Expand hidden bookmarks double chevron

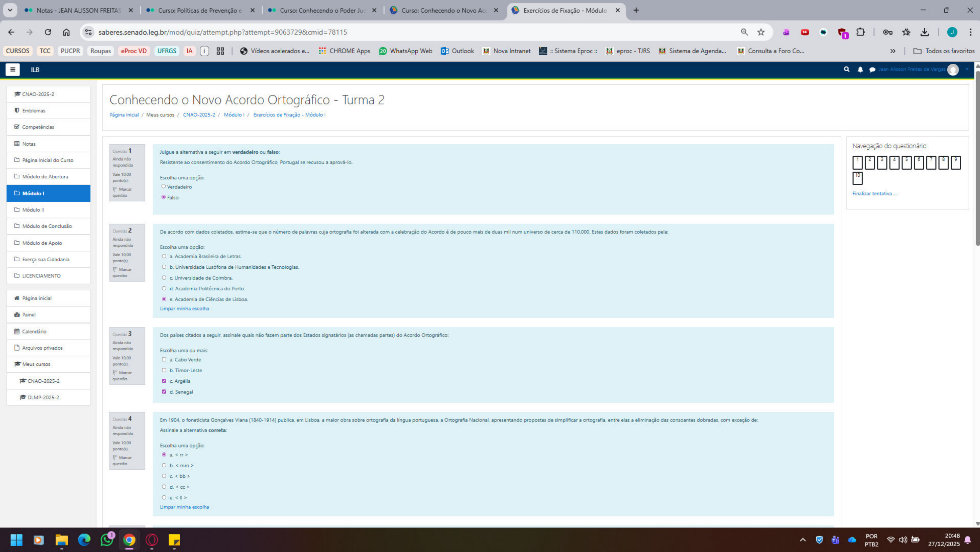pos(893,51)
